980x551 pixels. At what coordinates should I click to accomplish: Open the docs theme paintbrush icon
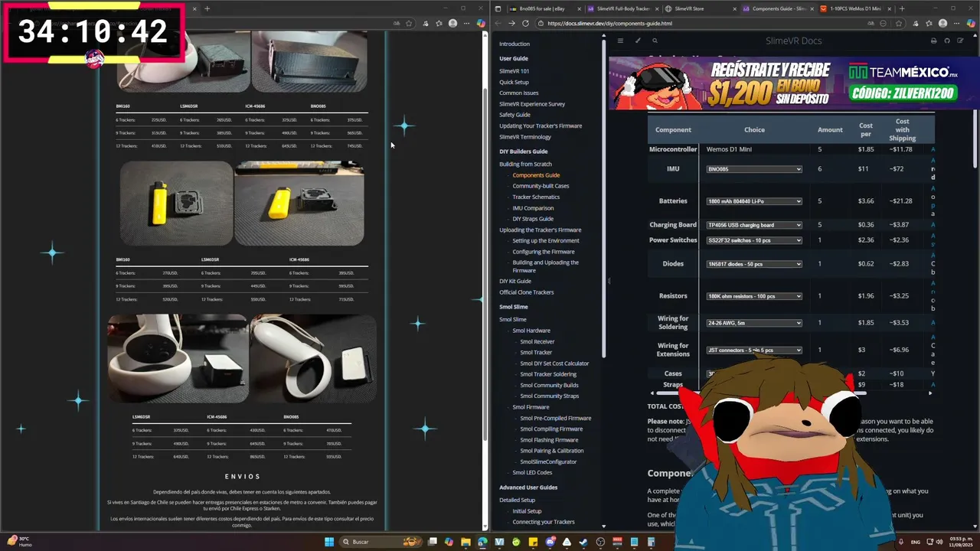pyautogui.click(x=638, y=41)
